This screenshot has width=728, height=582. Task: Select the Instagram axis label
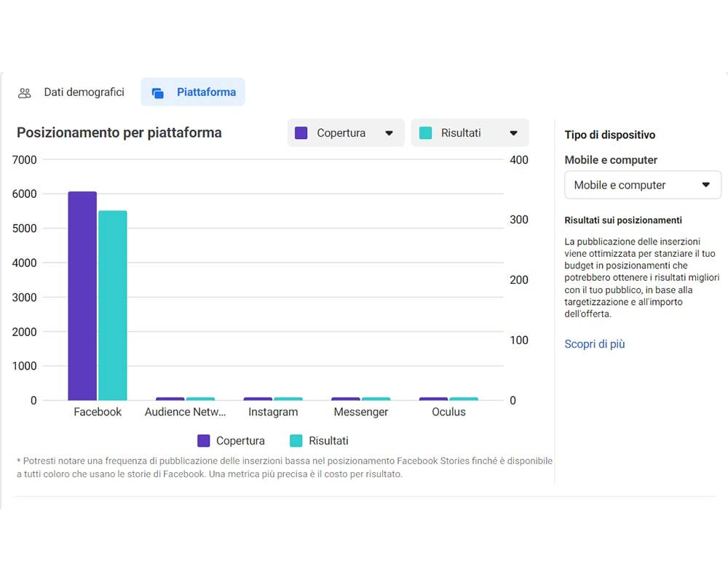pos(273,412)
